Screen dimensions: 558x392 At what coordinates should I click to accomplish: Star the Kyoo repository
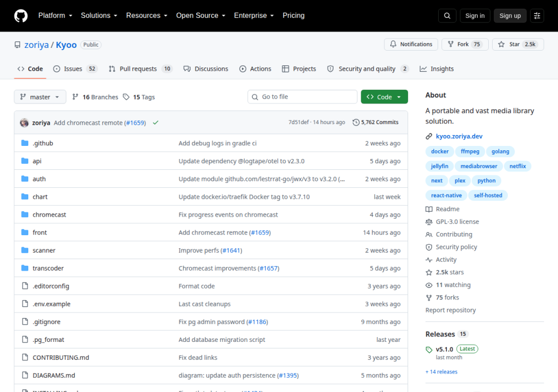518,44
